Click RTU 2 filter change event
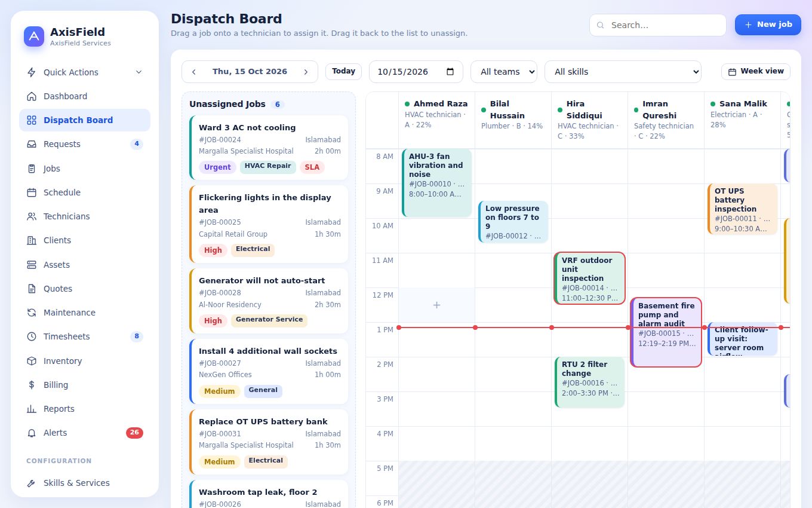 click(x=590, y=382)
